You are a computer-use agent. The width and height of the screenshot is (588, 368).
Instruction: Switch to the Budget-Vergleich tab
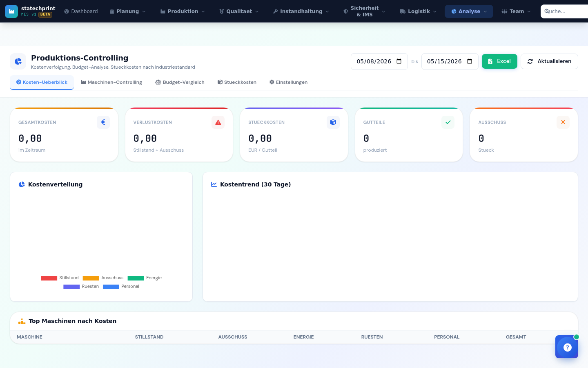pyautogui.click(x=180, y=82)
